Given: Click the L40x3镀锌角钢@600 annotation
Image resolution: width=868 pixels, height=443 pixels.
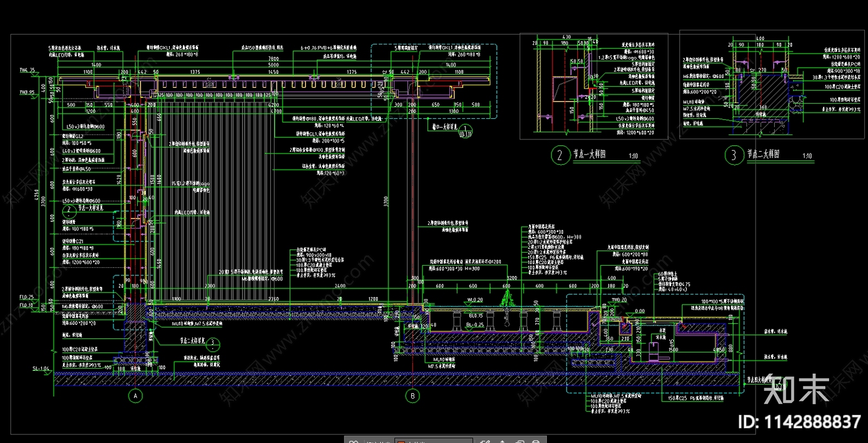Looking at the screenshot, I should (x=81, y=151).
